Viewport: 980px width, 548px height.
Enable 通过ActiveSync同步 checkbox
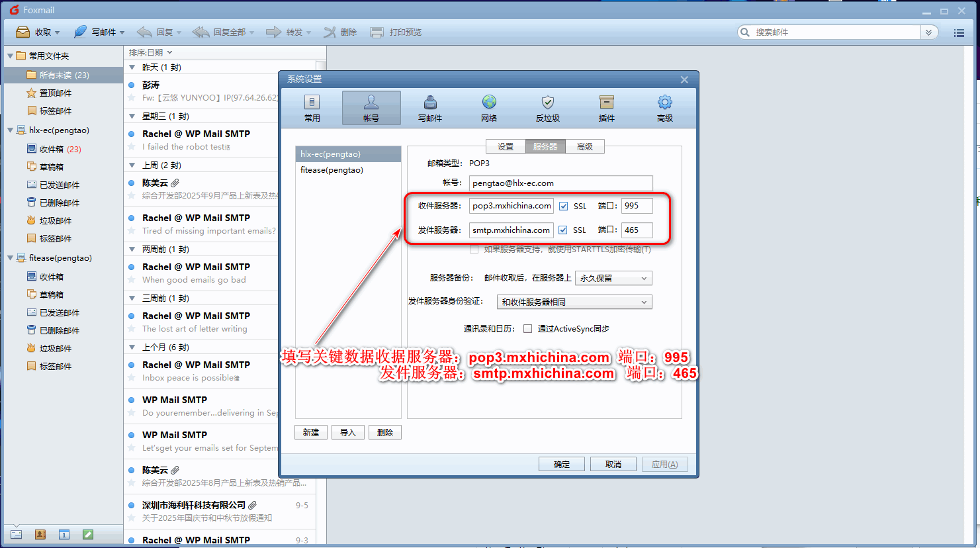tap(527, 329)
